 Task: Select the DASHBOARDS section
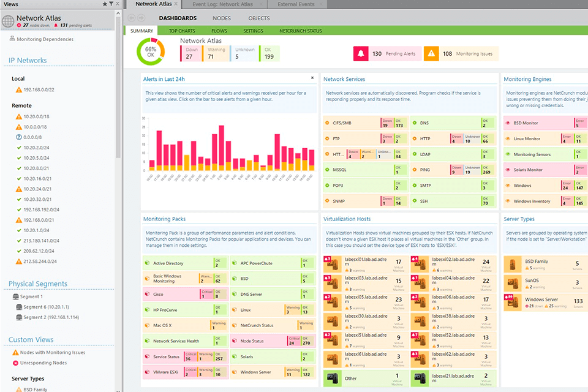pyautogui.click(x=178, y=18)
